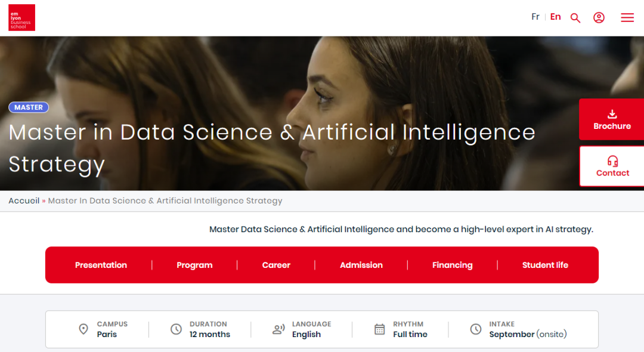Click the Contact headset icon
The height and width of the screenshot is (352, 644).
point(612,161)
